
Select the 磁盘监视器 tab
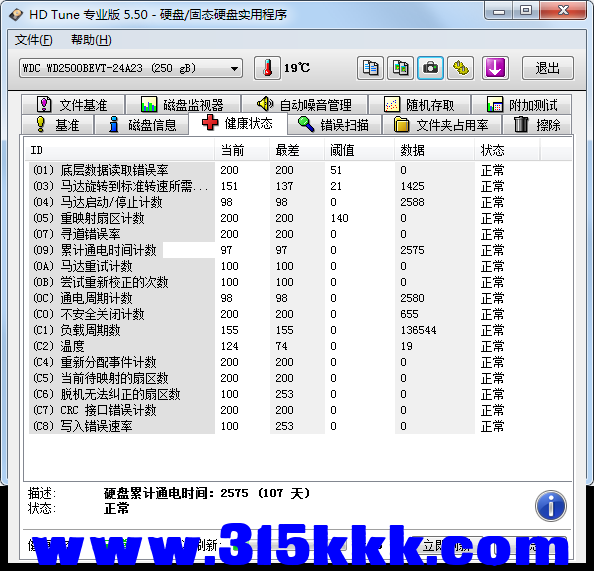pos(183,105)
